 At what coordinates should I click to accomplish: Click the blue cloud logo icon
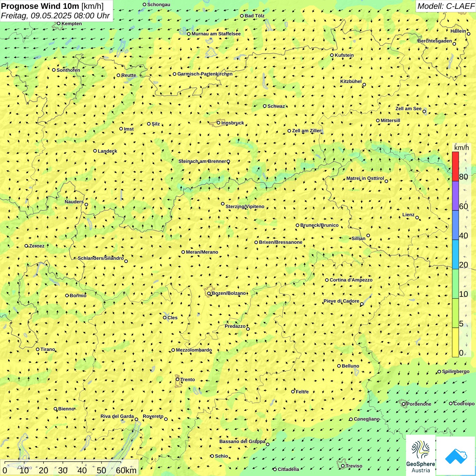click(x=456, y=456)
